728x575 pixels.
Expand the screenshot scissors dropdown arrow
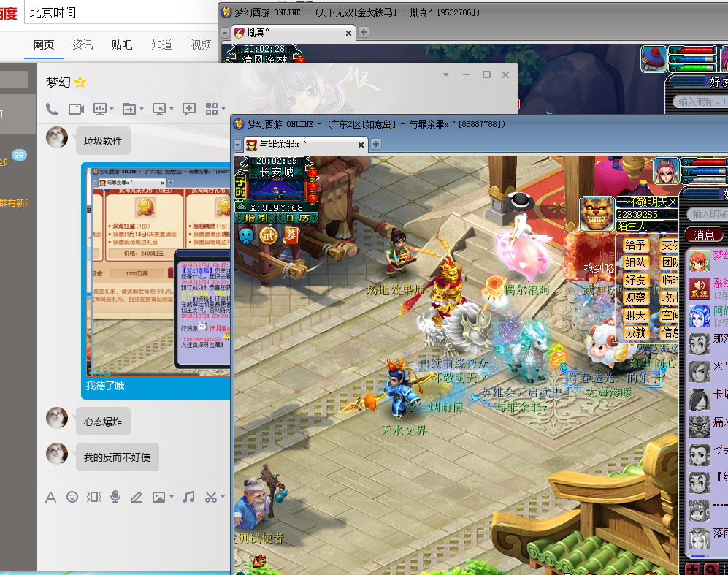pyautogui.click(x=223, y=498)
